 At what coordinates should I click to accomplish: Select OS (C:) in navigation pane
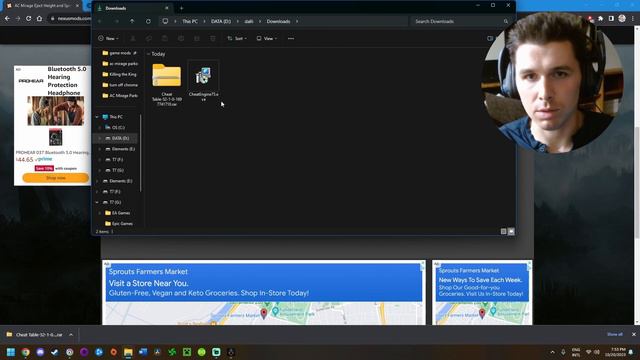[115, 127]
